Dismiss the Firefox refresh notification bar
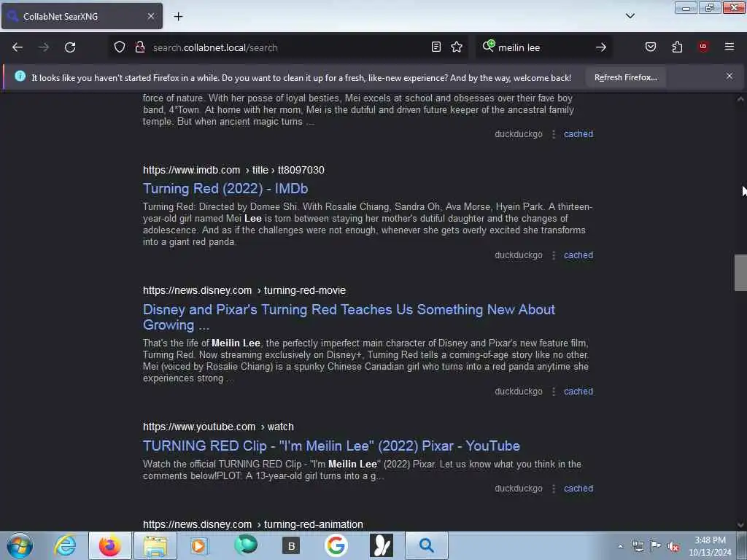Image resolution: width=747 pixels, height=560 pixels. [x=729, y=76]
